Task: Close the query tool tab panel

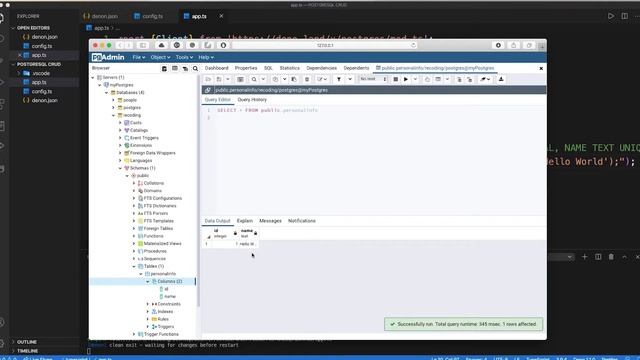Action: (x=541, y=69)
